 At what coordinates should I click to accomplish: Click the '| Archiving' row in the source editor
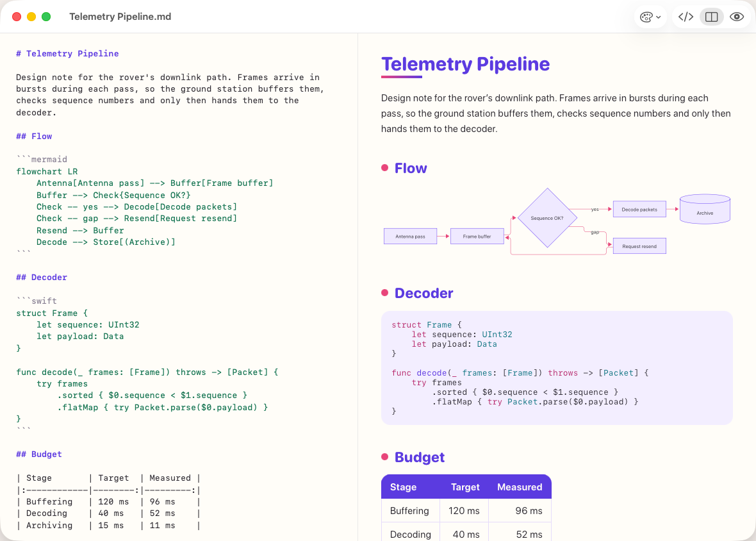pyautogui.click(x=108, y=525)
